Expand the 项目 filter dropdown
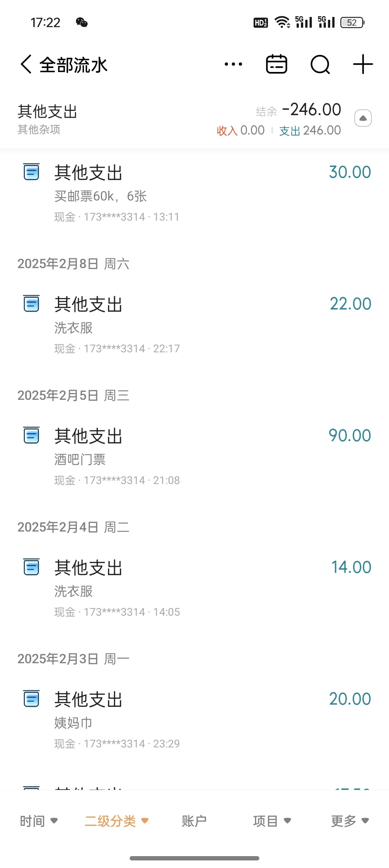This screenshot has width=389, height=868. coord(272,821)
